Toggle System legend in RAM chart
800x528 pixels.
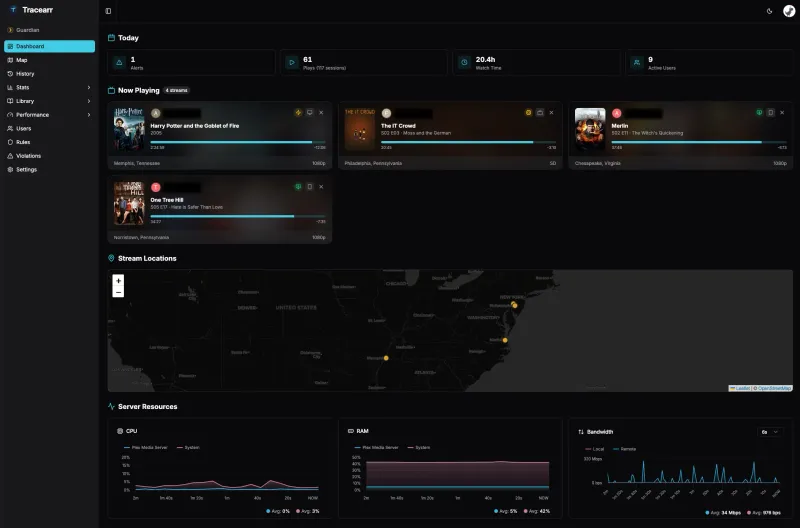click(x=419, y=447)
